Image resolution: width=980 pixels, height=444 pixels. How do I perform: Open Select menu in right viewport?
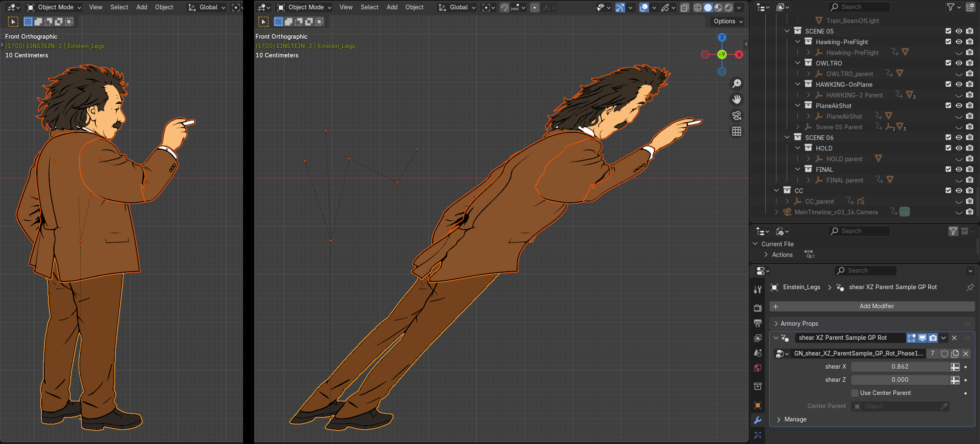(369, 7)
